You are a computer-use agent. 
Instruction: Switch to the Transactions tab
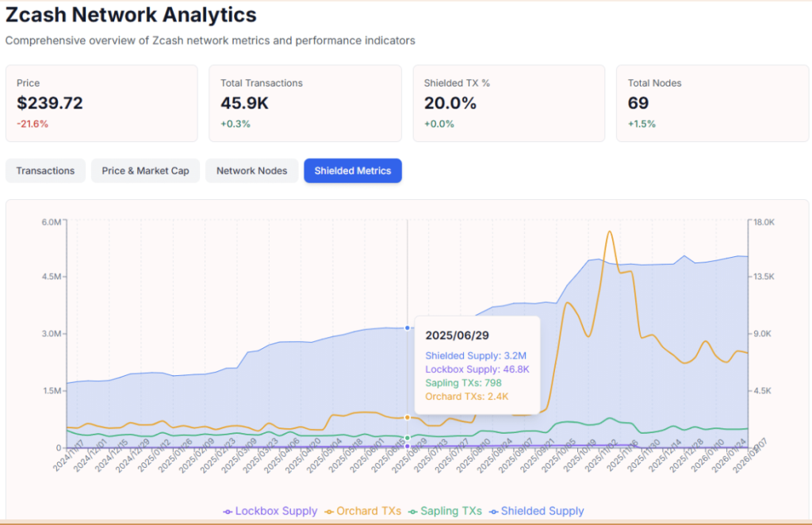(x=45, y=171)
